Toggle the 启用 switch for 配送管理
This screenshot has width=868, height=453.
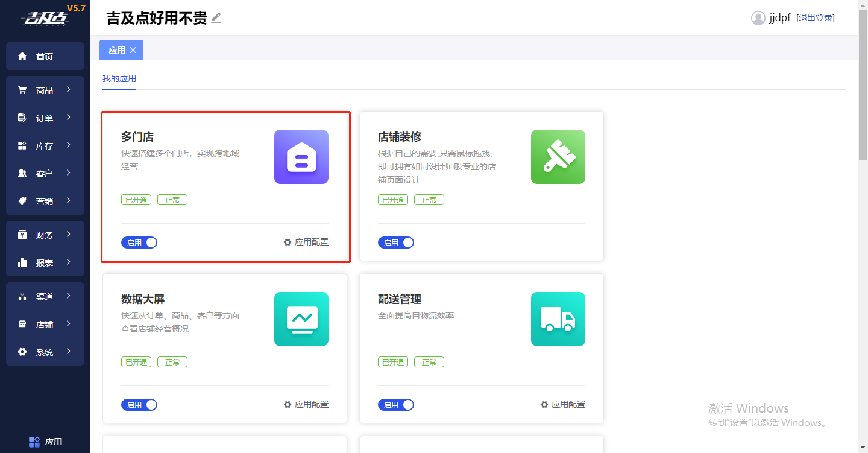(396, 405)
